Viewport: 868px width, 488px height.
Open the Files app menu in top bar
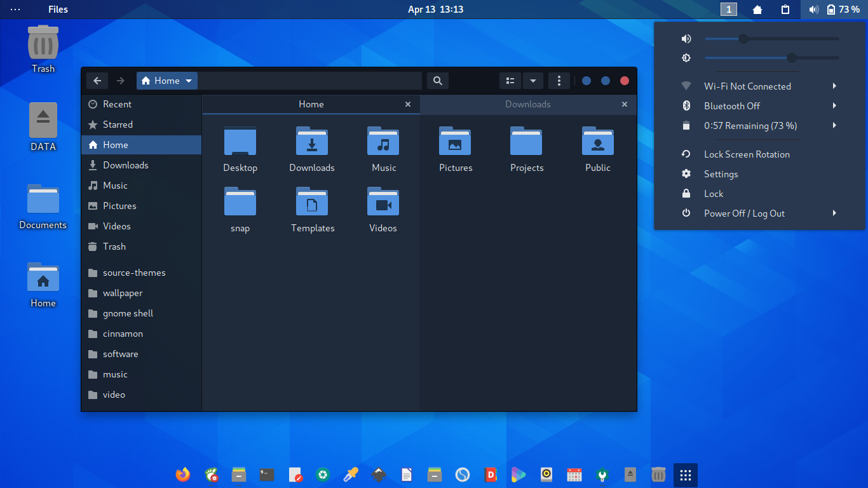pyautogui.click(x=58, y=10)
